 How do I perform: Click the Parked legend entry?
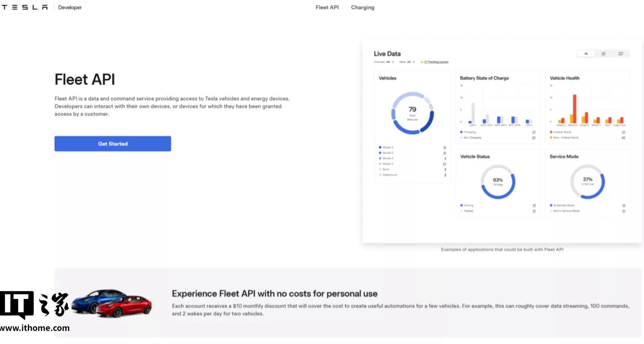(466, 211)
